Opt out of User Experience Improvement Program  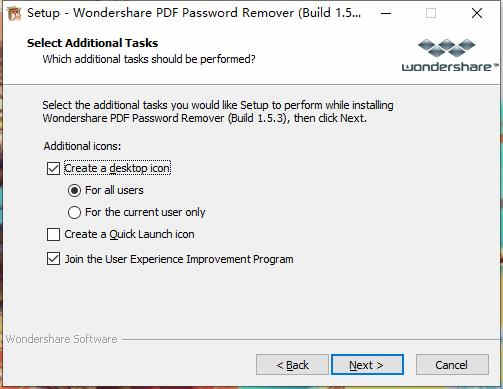tap(53, 259)
